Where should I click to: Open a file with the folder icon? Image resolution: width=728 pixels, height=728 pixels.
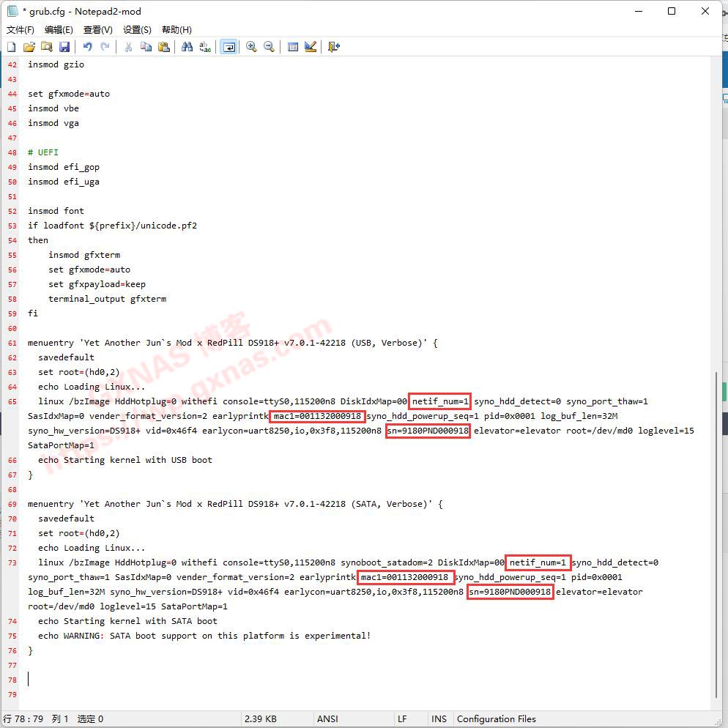click(x=29, y=47)
